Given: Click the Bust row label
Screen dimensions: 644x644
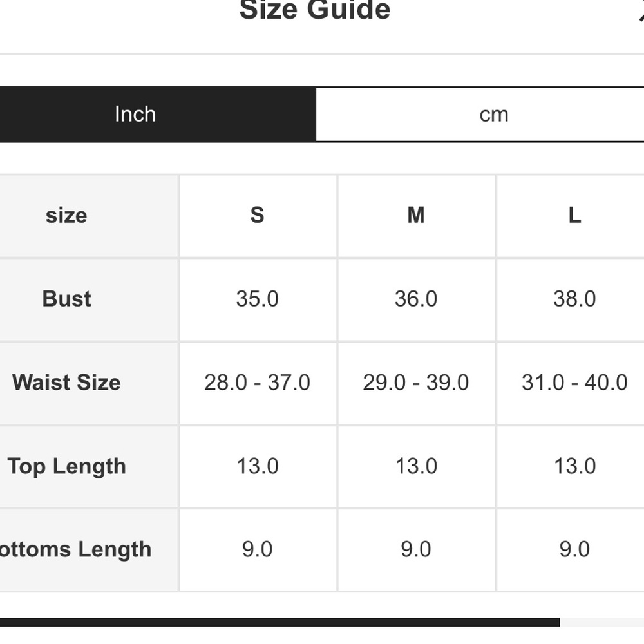Looking at the screenshot, I should [x=67, y=299].
